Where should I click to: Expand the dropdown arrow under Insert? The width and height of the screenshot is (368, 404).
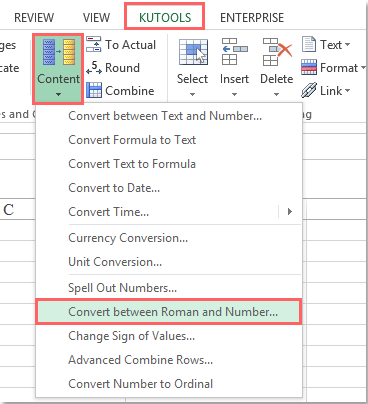[234, 94]
